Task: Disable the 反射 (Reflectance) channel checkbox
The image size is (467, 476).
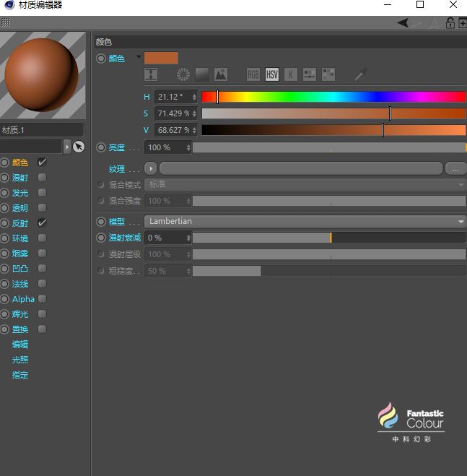Action: 42,223
